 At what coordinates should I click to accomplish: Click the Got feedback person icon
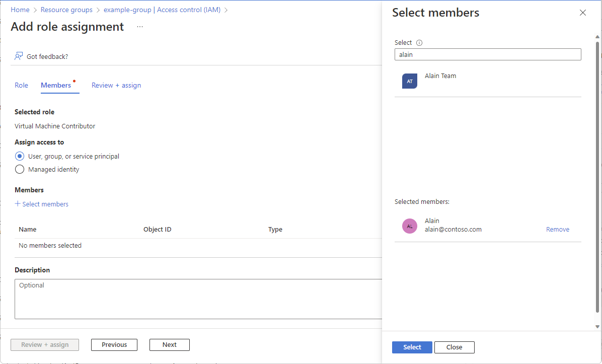(19, 56)
